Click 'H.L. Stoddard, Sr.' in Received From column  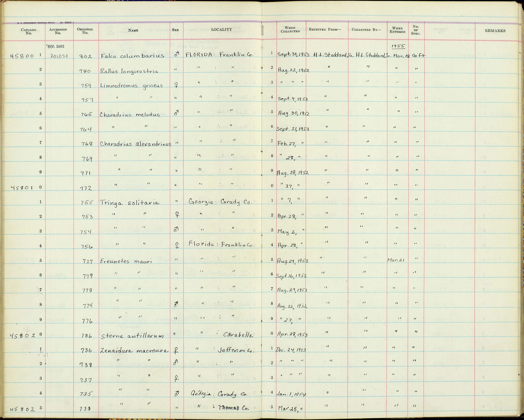point(333,55)
